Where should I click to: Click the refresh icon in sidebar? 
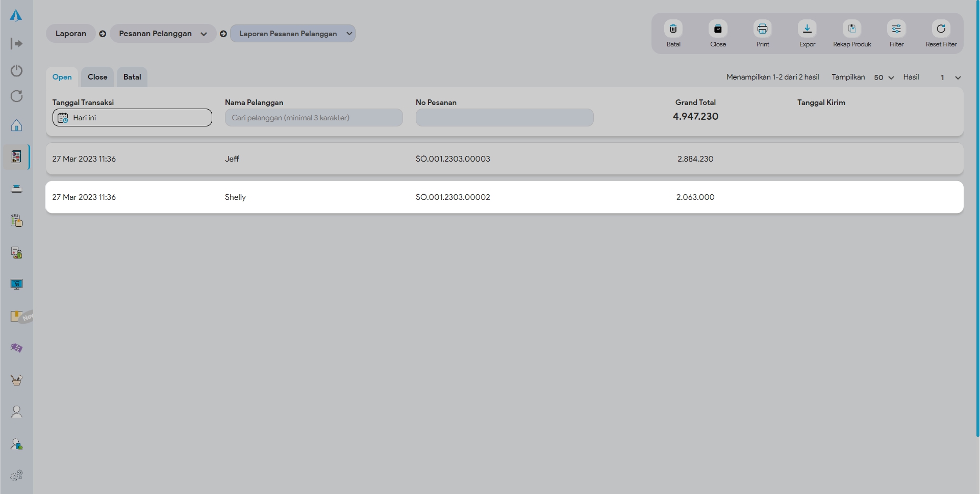(x=16, y=96)
